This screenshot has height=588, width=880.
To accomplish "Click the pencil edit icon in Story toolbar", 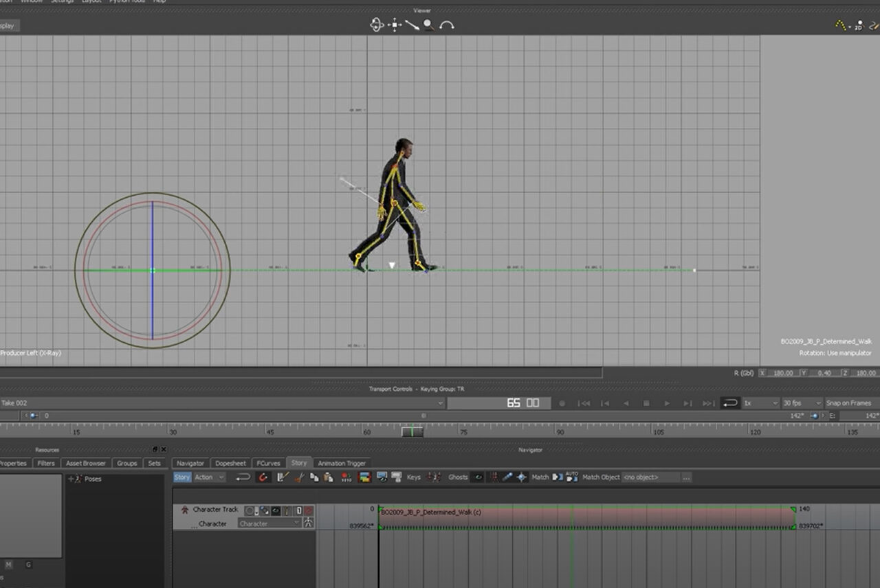I will pos(283,477).
